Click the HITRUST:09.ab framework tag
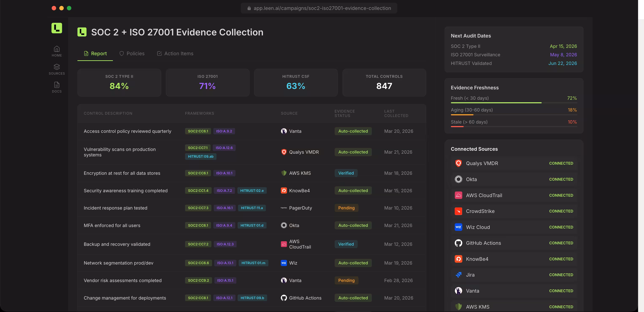The height and width of the screenshot is (312, 644). 200,156
